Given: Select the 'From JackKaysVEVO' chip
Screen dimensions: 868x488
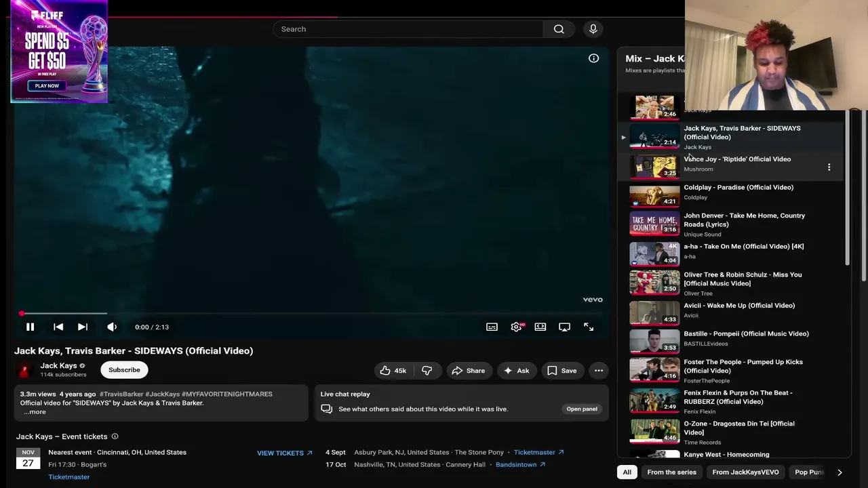Looking at the screenshot, I should click(x=745, y=472).
